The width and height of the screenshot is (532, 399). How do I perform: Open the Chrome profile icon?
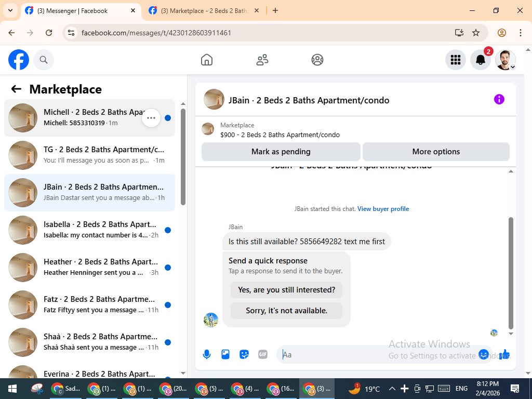click(x=502, y=33)
